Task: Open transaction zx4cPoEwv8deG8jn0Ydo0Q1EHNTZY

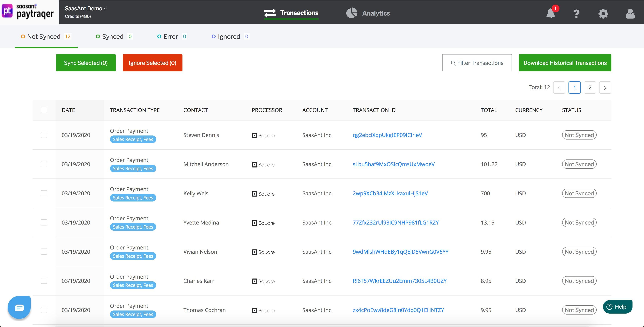Action: (x=398, y=310)
